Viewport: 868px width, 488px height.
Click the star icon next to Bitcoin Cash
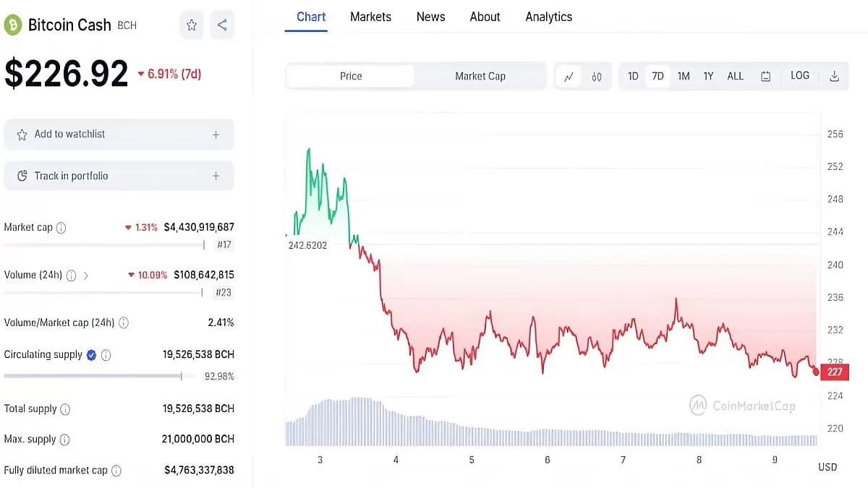click(191, 25)
